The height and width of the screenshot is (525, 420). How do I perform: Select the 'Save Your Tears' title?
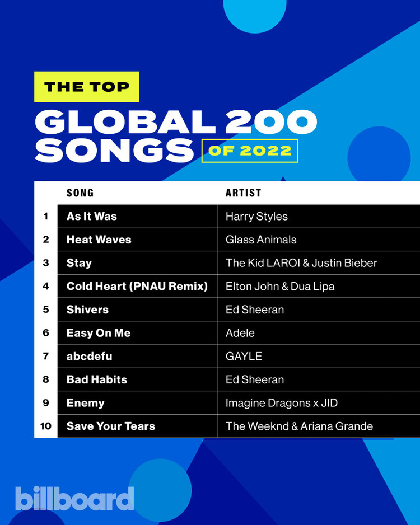click(x=111, y=426)
